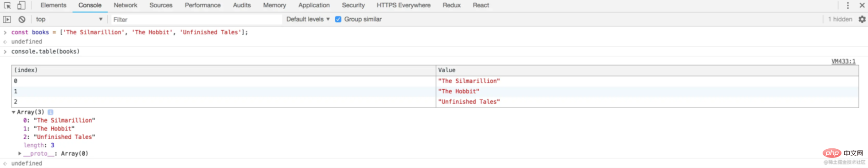The height and width of the screenshot is (168, 868).
Task: Open the Memory tab
Action: [274, 5]
